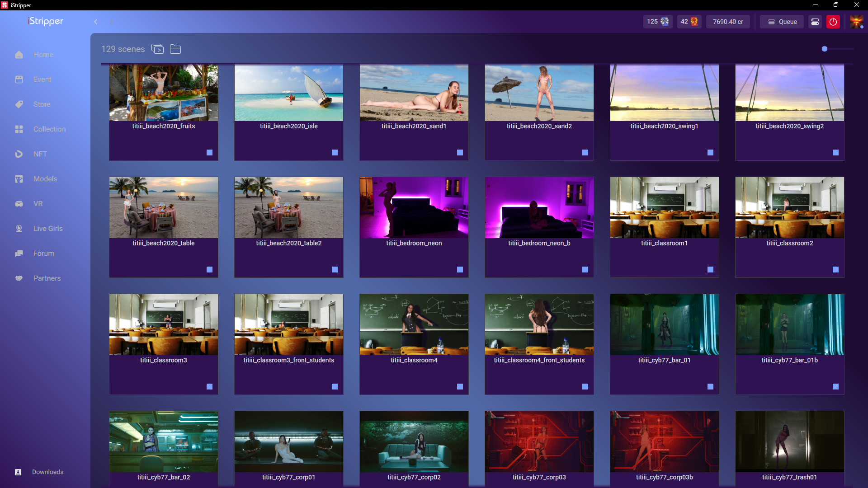Click the red power button
Viewport: 868px width, 488px height.
tap(833, 22)
